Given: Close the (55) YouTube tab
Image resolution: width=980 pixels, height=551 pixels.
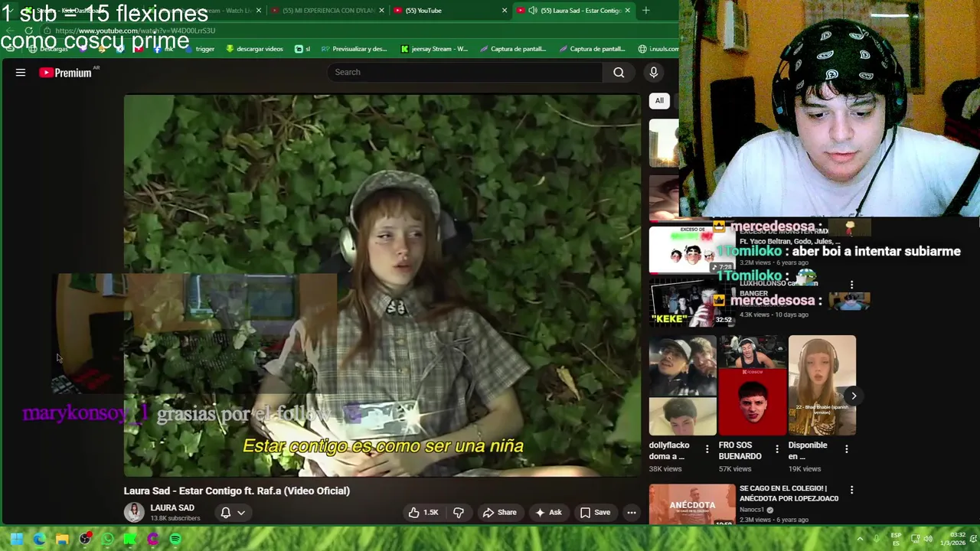Looking at the screenshot, I should point(505,11).
